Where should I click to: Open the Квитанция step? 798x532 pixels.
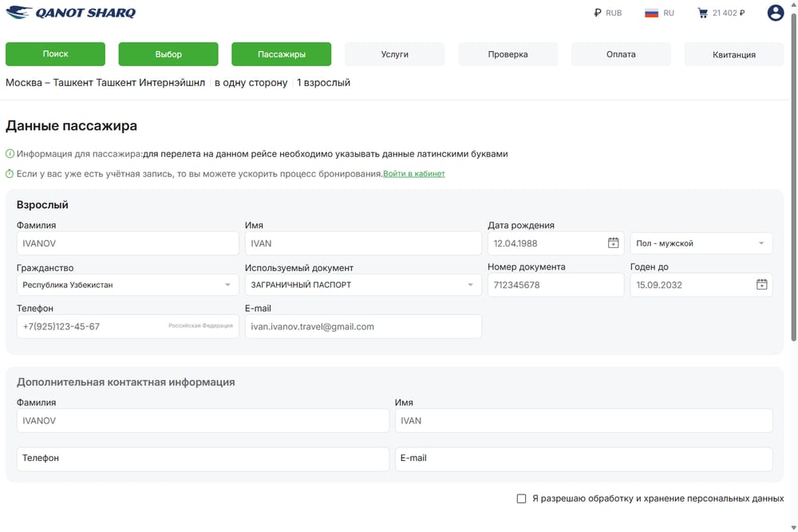click(734, 54)
